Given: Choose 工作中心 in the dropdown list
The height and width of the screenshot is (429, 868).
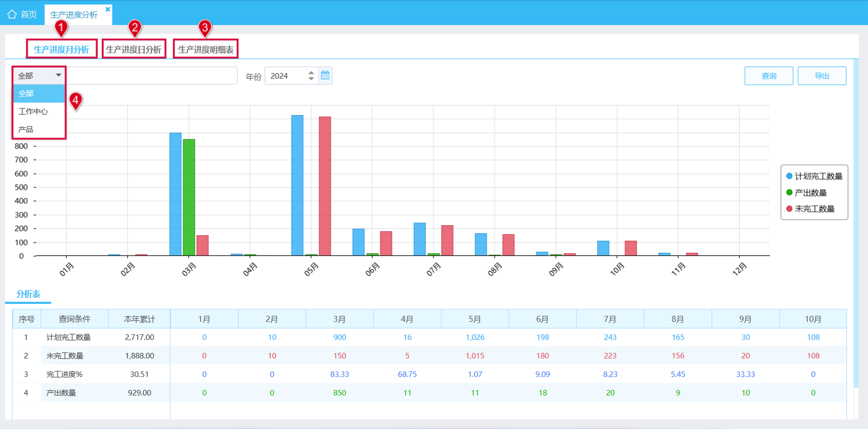Looking at the screenshot, I should click(x=39, y=111).
